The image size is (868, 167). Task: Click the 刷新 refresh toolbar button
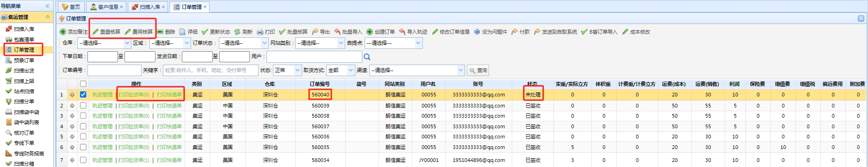pos(243,32)
